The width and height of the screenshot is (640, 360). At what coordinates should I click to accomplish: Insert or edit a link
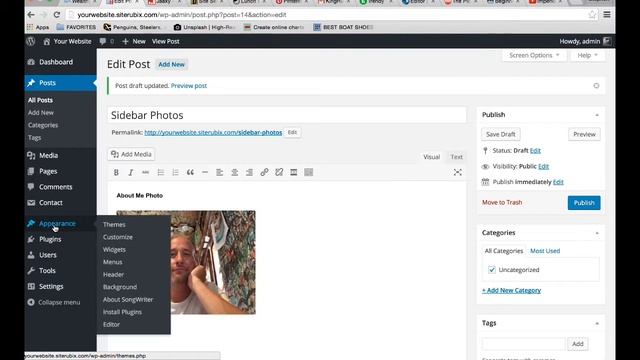[264, 172]
